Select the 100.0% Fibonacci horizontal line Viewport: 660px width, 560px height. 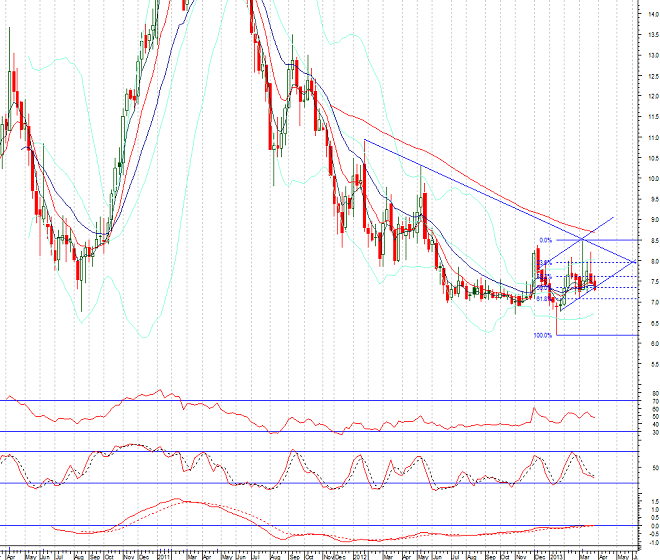600,336
